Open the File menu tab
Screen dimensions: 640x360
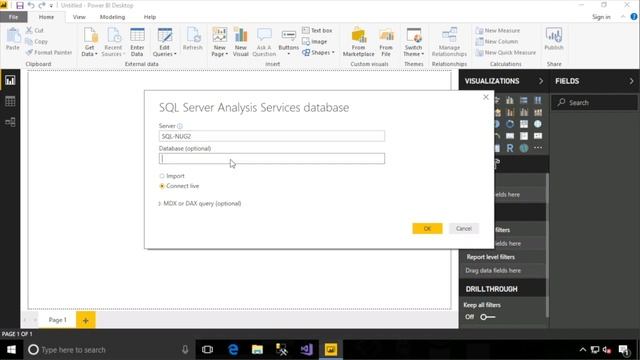(x=13, y=17)
